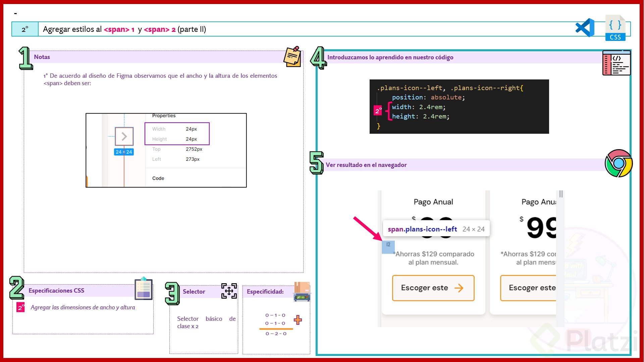644x362 pixels.
Task: Select the Ver resultado en el navegador header
Action: (x=366, y=165)
